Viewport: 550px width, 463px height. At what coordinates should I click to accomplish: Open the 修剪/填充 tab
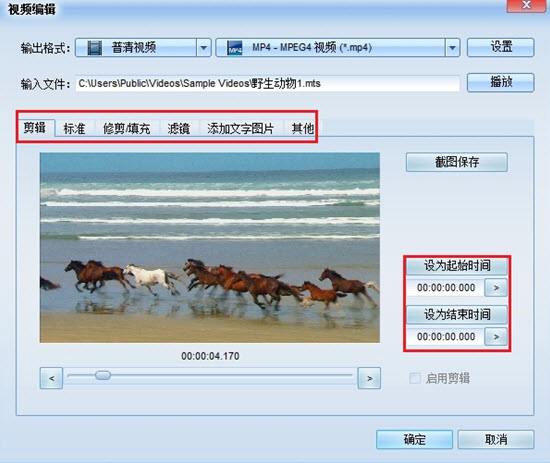tap(126, 129)
